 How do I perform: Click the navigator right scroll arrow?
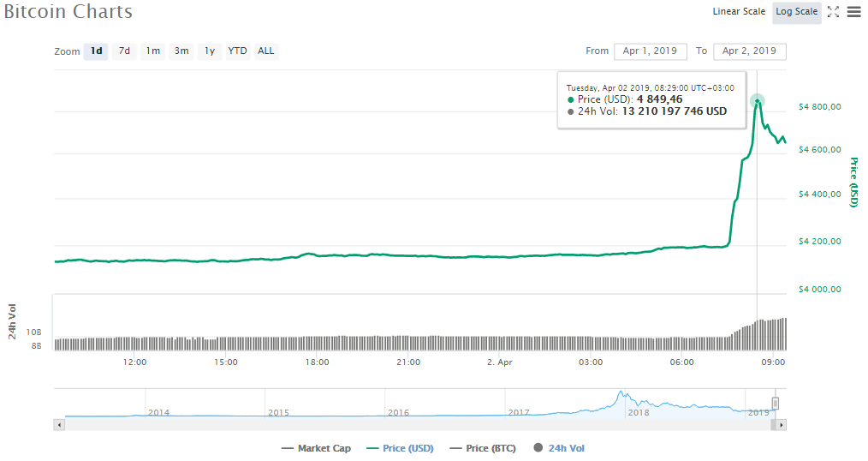(x=782, y=424)
